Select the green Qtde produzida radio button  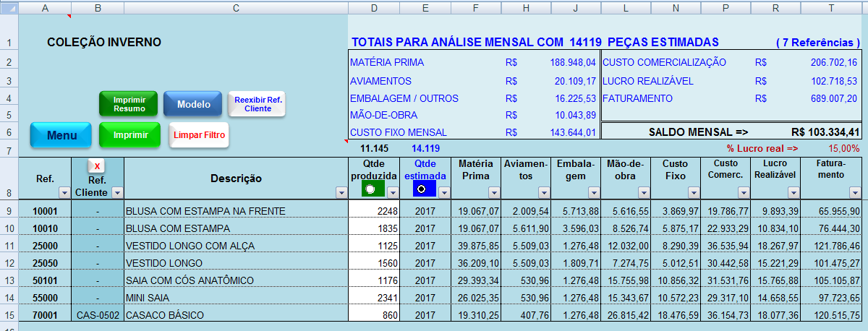371,189
